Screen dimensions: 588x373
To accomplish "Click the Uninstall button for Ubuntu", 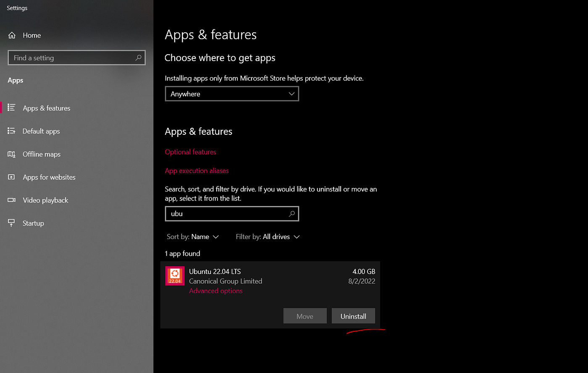I will click(x=353, y=316).
